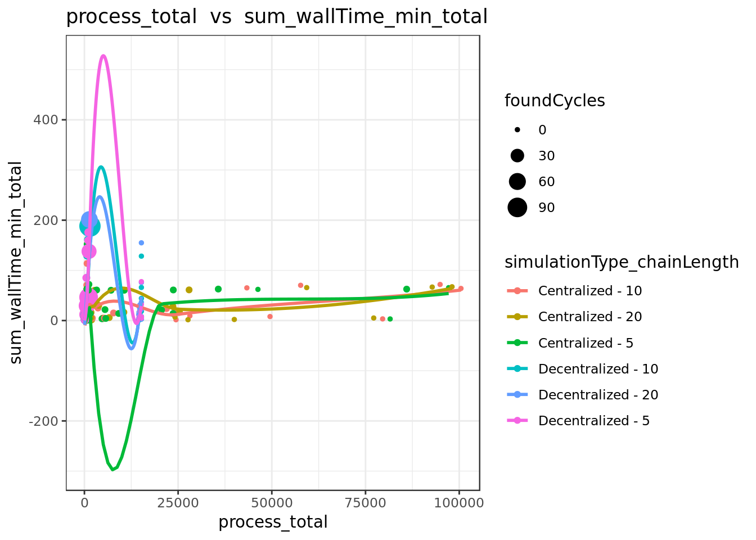Screen dimensions: 756x540
Task: Select the foundCycles size 0 legend dot
Action: click(x=517, y=130)
